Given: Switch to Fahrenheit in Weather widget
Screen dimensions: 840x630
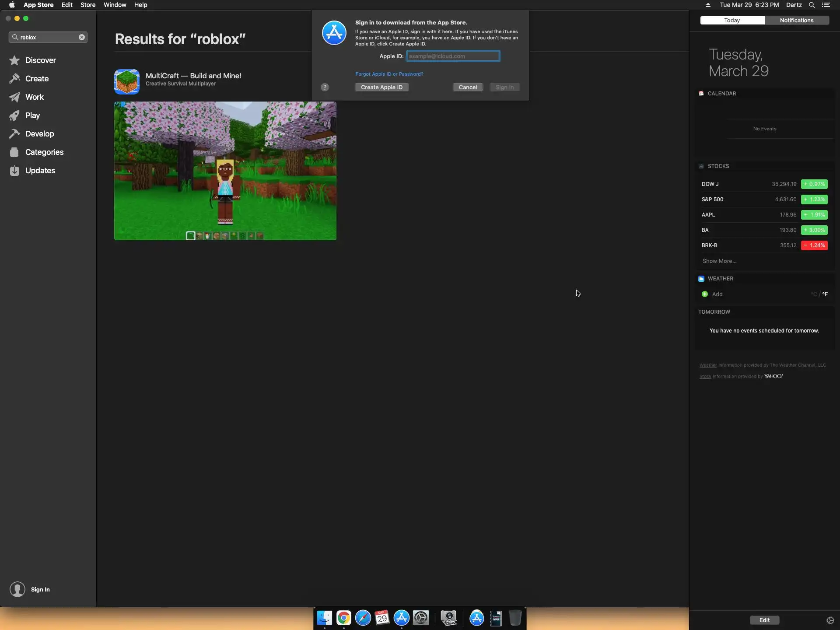Looking at the screenshot, I should [x=825, y=294].
